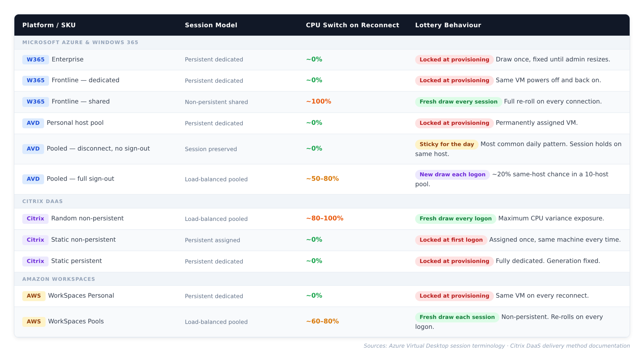Click the Citrix badge beside Random non-persistent

coord(35,219)
